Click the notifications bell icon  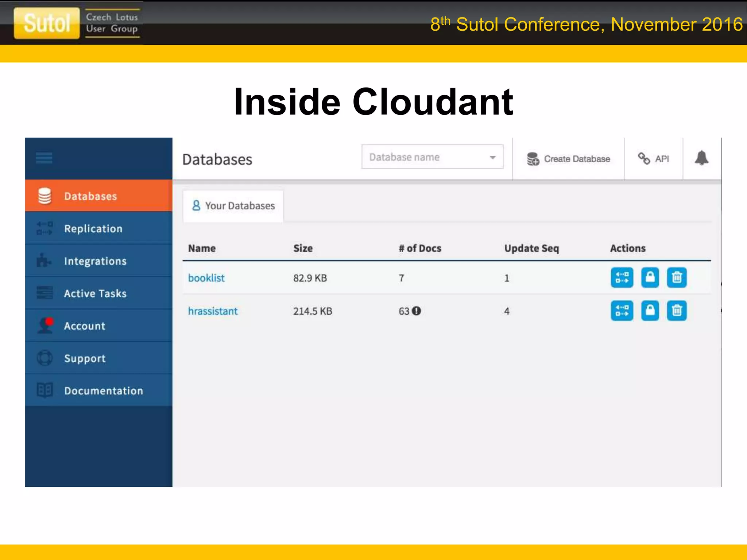pos(701,158)
